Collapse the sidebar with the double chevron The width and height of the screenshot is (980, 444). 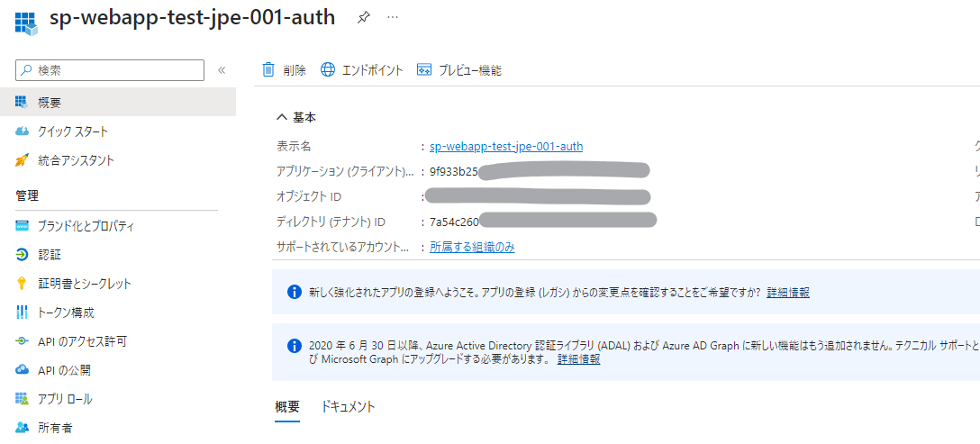(x=222, y=70)
